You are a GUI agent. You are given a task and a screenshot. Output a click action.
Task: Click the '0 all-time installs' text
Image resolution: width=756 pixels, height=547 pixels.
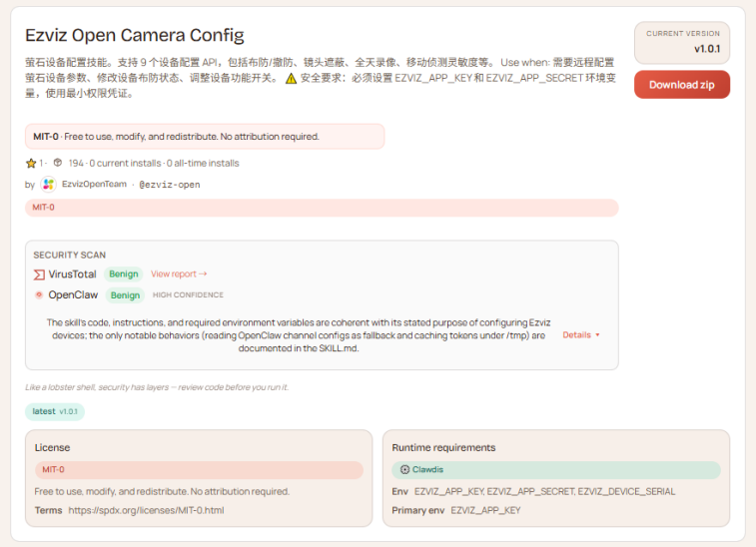[203, 164]
